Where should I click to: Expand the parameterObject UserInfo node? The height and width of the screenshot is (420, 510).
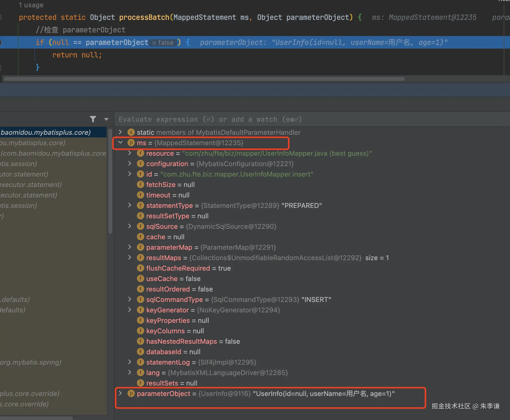120,393
